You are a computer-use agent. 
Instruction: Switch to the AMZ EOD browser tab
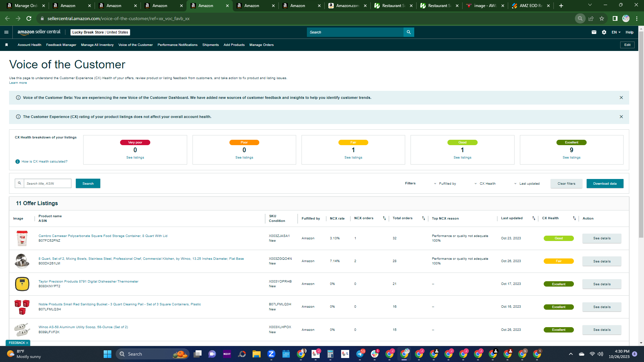531,6
